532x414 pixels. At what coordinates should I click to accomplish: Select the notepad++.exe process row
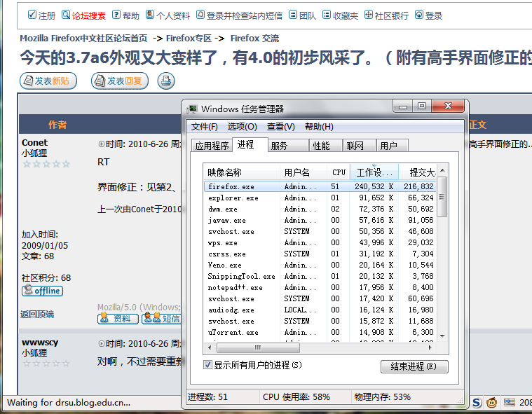pyautogui.click(x=320, y=287)
